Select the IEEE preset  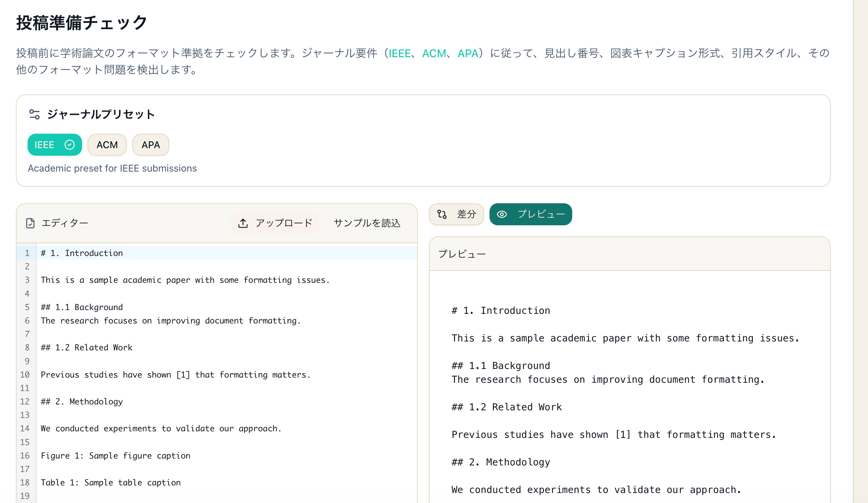55,145
